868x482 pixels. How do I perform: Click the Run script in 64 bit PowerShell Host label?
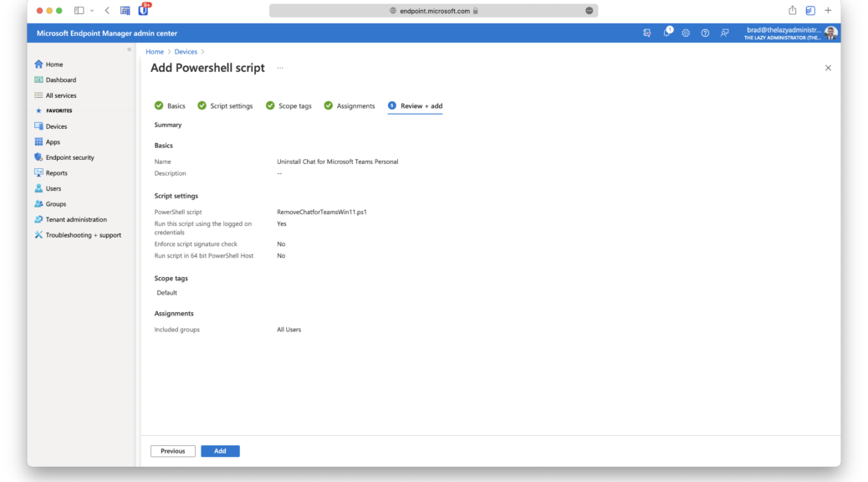204,256
